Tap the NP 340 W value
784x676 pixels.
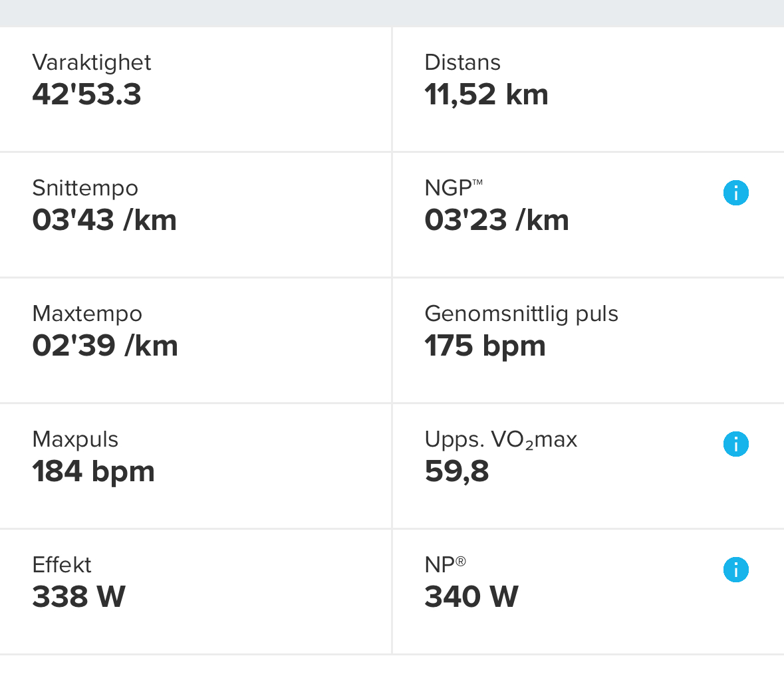pyautogui.click(x=471, y=596)
